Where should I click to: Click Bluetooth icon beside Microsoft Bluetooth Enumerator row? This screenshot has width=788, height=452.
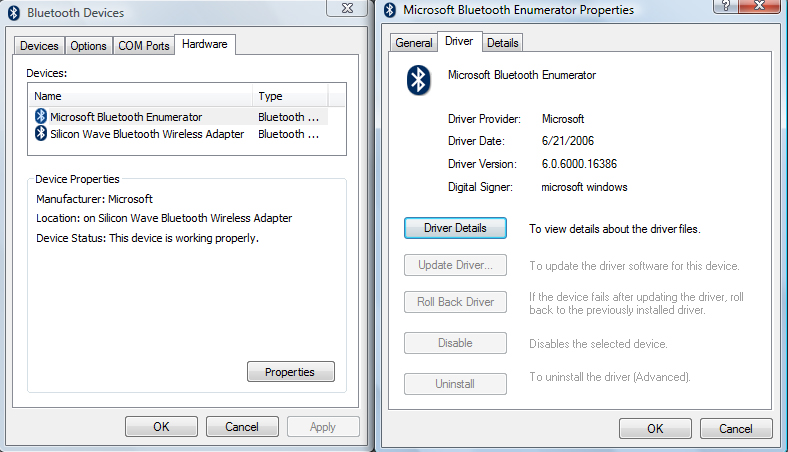(x=41, y=116)
